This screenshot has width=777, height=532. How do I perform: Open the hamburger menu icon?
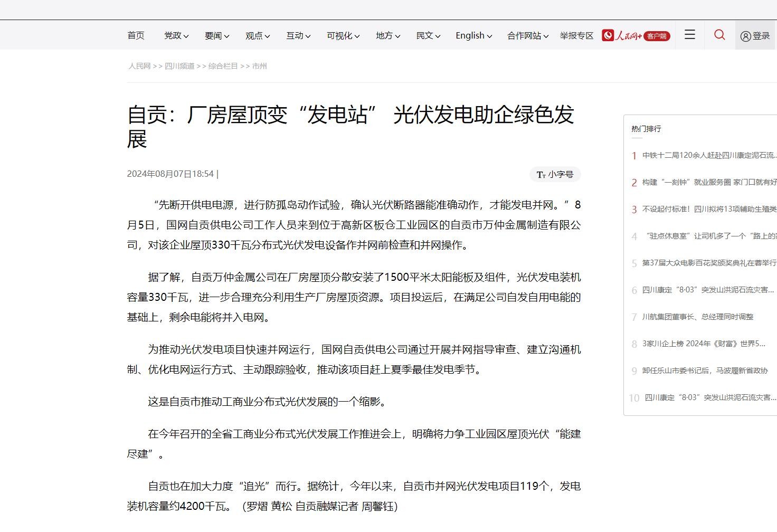point(689,35)
